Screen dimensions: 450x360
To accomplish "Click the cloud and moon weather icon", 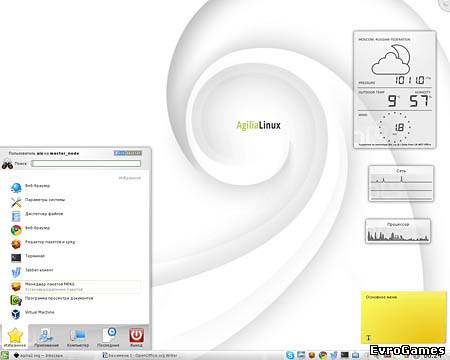I will pos(391,60).
